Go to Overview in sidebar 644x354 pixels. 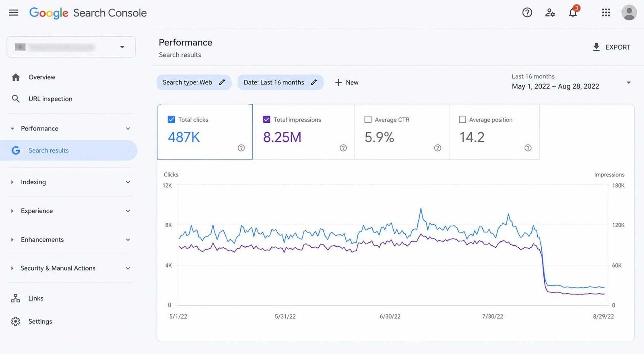click(x=42, y=77)
